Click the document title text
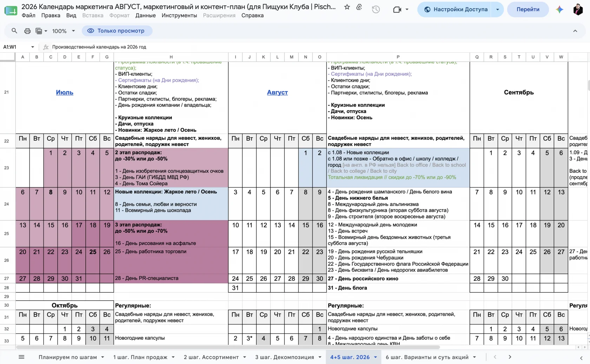590x364 pixels. tap(178, 7)
